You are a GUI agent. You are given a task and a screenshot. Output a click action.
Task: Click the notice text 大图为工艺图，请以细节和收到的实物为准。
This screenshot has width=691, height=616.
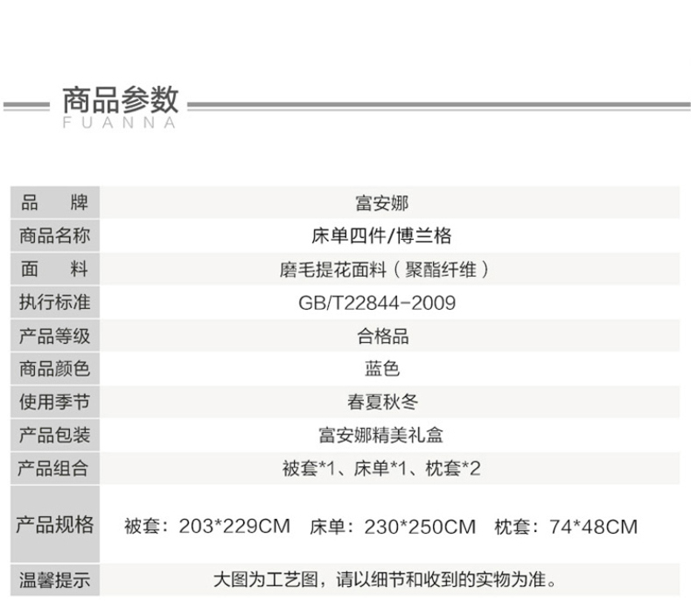coord(385,579)
